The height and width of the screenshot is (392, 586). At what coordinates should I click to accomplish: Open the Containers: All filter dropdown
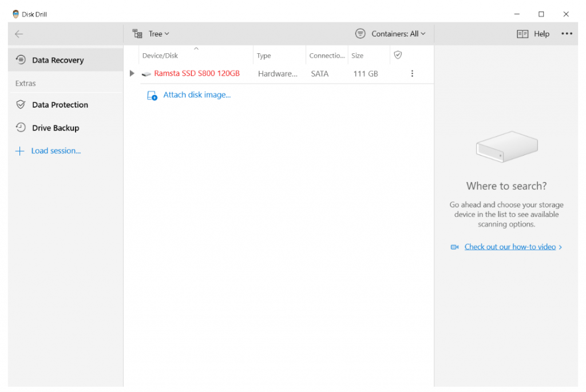click(x=391, y=34)
